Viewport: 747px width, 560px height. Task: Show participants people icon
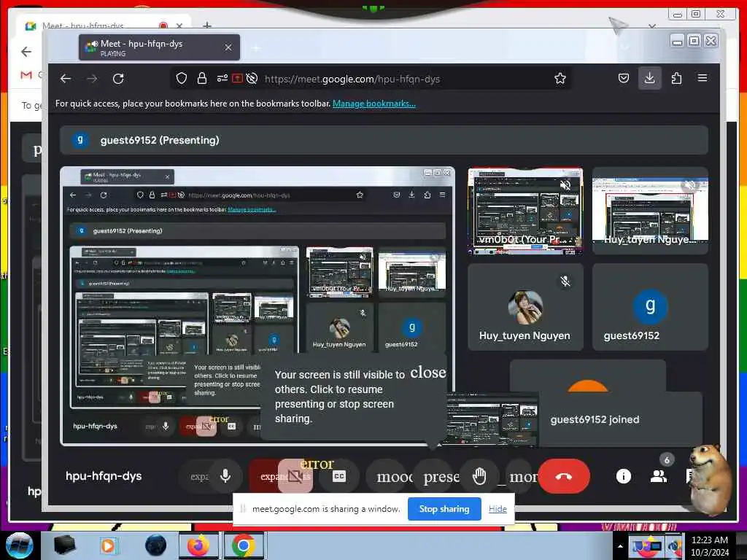659,475
